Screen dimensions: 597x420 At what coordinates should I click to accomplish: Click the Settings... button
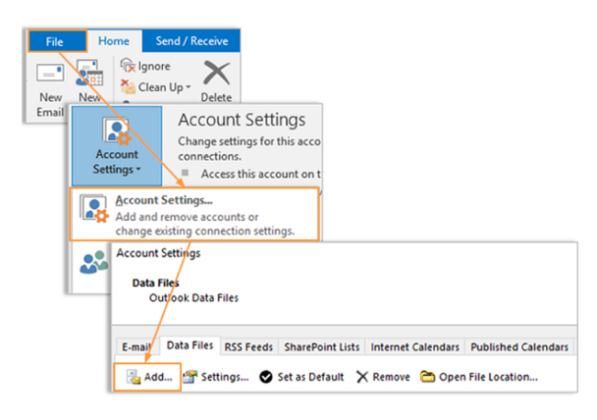(216, 377)
